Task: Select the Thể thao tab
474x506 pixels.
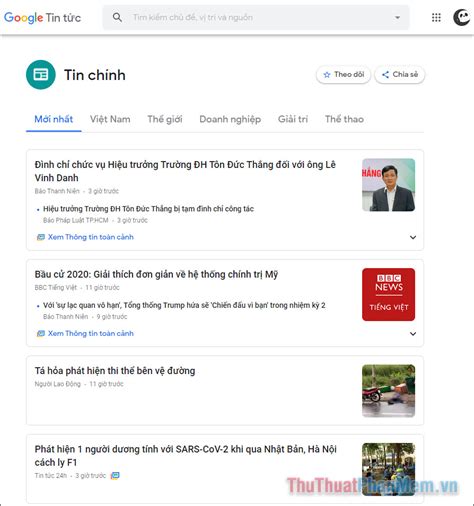Action: coord(344,119)
